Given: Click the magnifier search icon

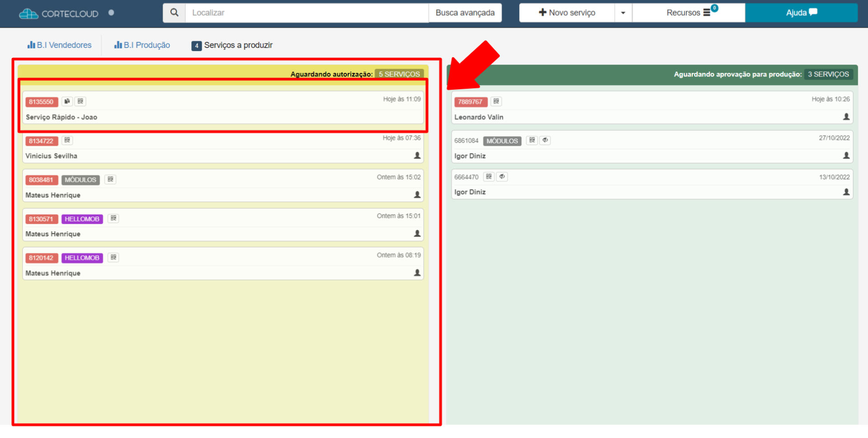Looking at the screenshot, I should click(174, 13).
